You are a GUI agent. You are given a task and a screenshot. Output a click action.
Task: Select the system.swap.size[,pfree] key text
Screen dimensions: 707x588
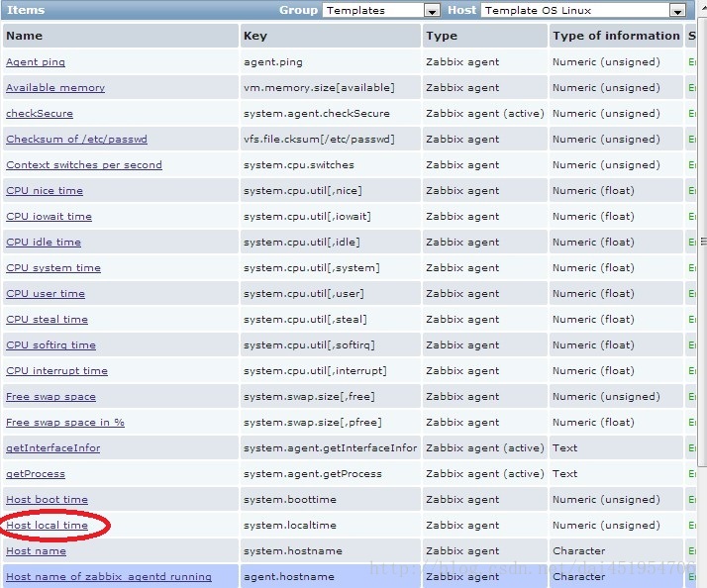(x=313, y=422)
